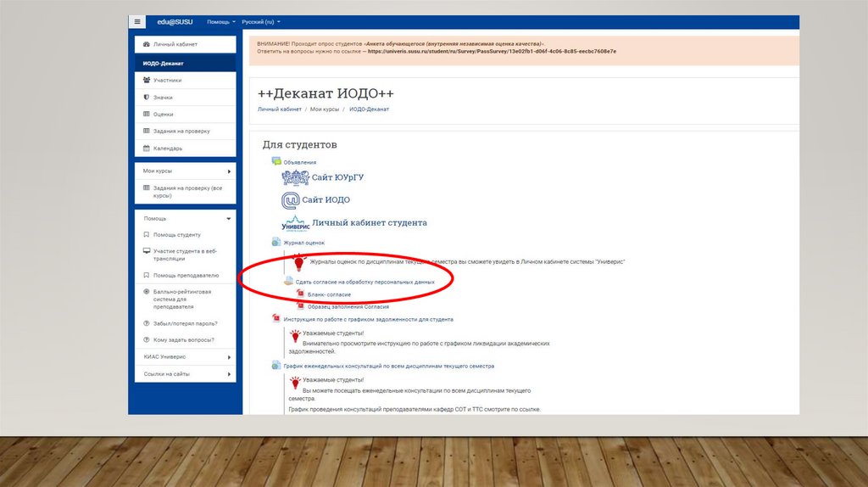Click the Календарь calendar icon

[146, 148]
